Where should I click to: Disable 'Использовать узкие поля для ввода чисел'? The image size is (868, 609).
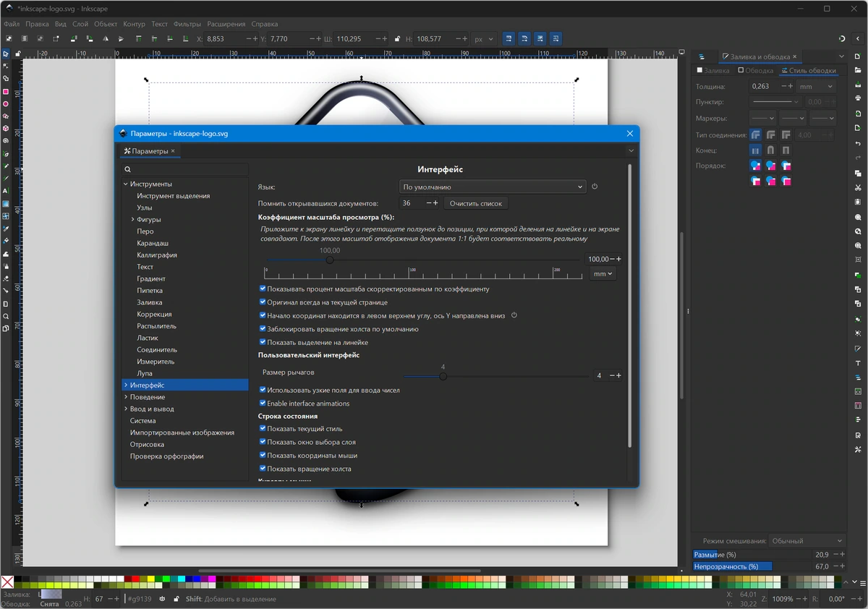[x=263, y=390]
